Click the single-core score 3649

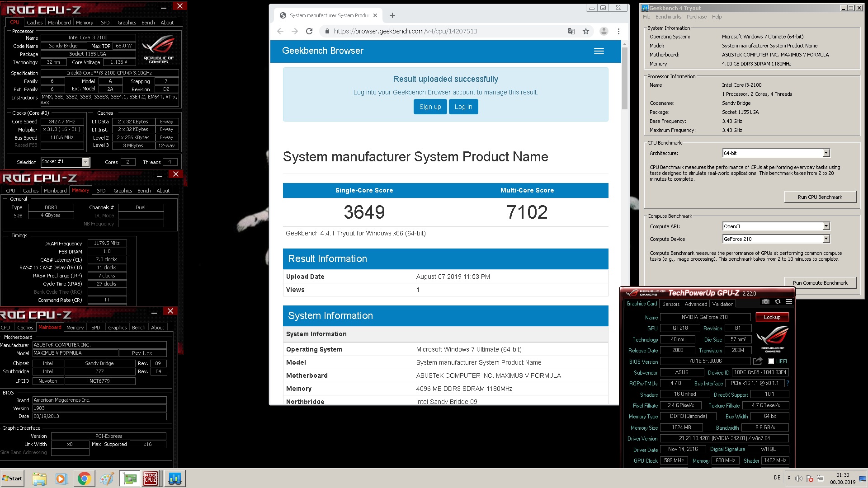coord(364,212)
